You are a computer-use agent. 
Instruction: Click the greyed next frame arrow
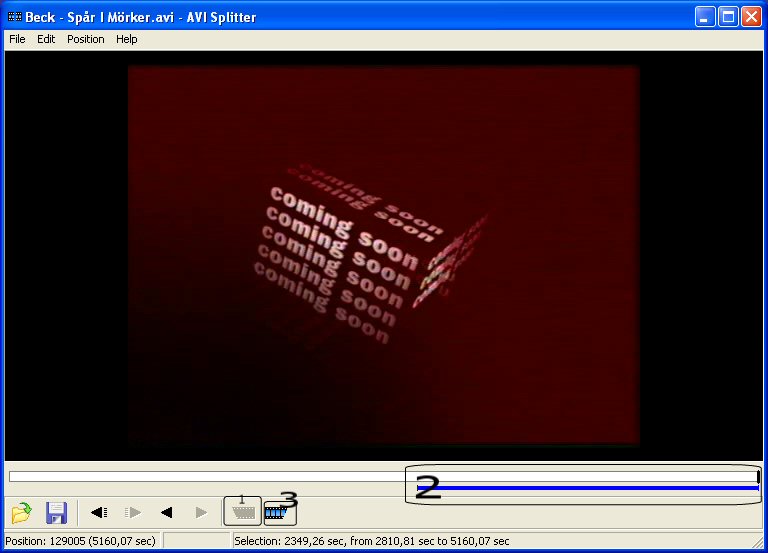pyautogui.click(x=201, y=513)
